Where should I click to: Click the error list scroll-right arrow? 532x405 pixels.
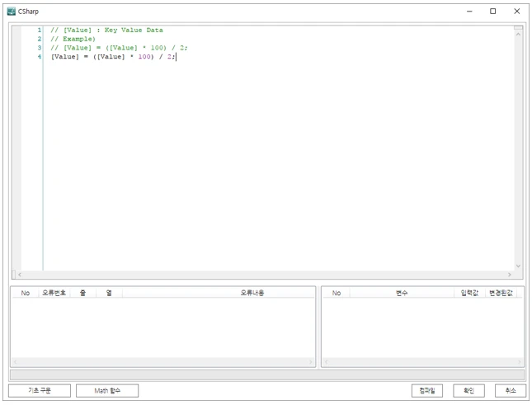coord(310,362)
